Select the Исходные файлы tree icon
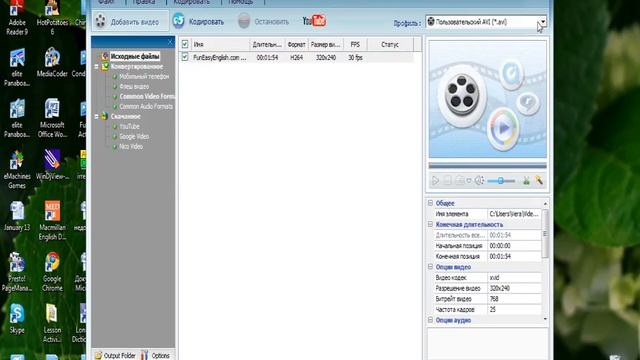 pos(105,56)
